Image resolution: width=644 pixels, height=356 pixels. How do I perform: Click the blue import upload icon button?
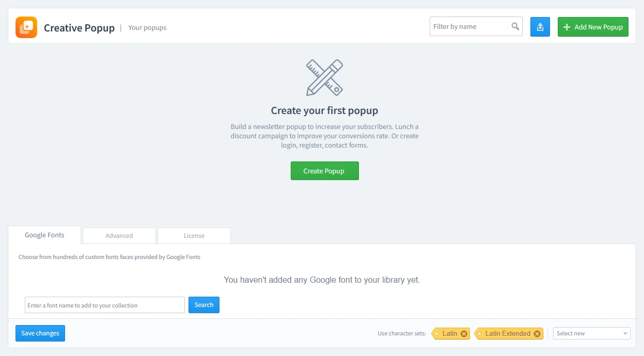(x=540, y=27)
